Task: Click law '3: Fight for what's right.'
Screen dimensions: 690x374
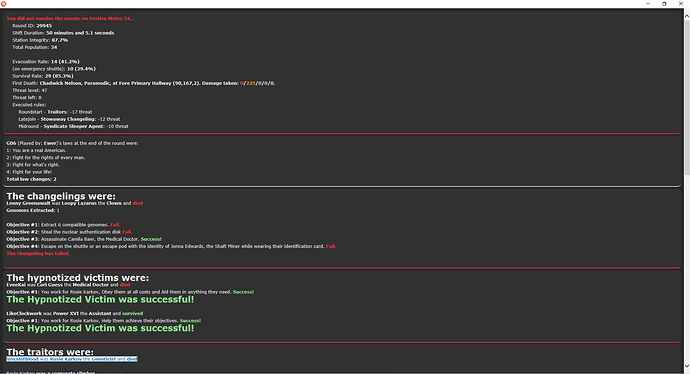Action: coord(33,165)
